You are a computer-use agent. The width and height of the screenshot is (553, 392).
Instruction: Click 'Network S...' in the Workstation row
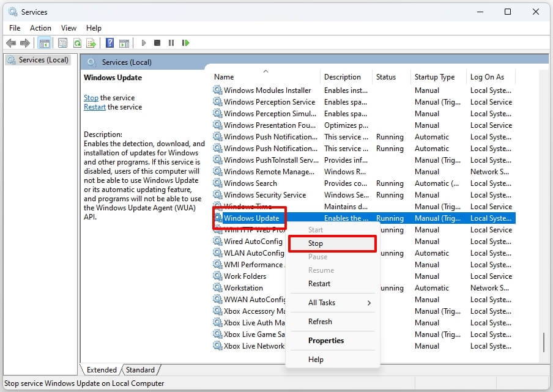(489, 288)
